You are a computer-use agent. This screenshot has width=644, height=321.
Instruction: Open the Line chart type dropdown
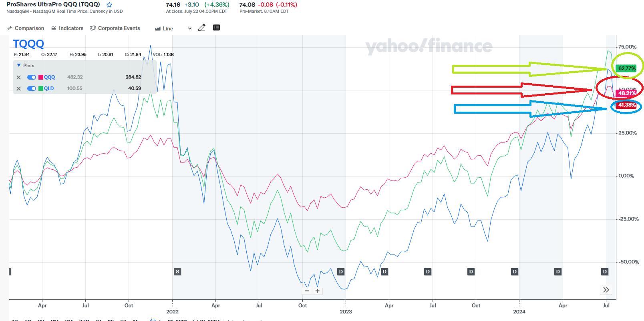[189, 28]
